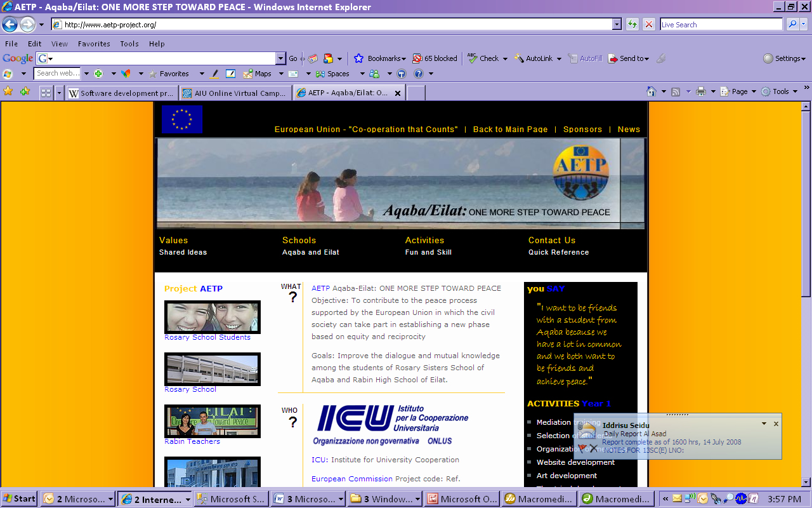Click Google toolbar Bookmarks star icon
812x508 pixels.
(358, 58)
